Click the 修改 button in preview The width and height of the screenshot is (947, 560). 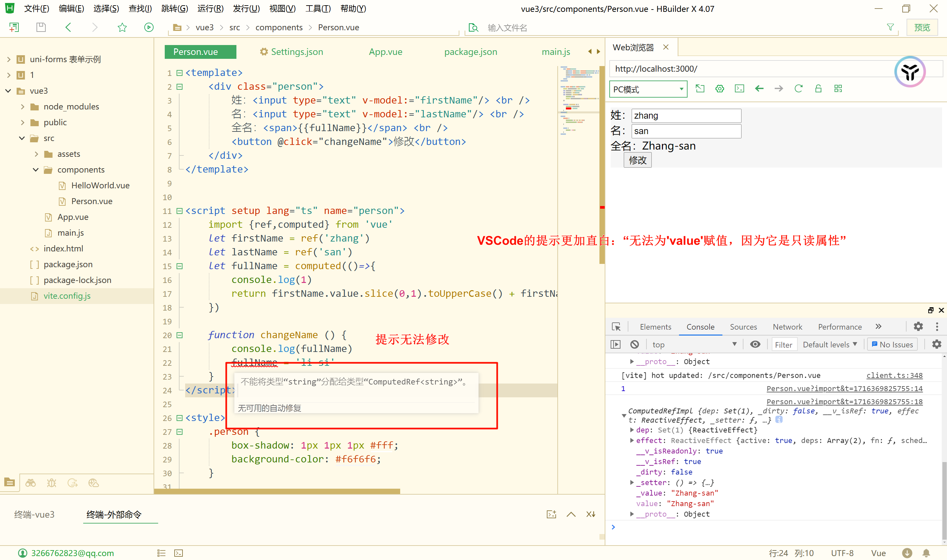[638, 160]
